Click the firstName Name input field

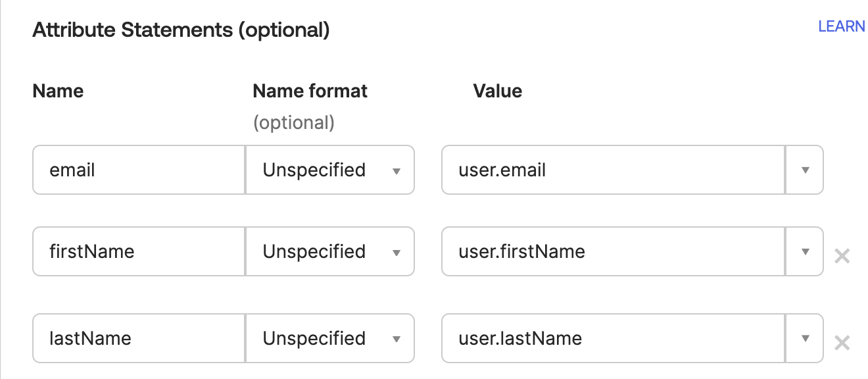coord(132,251)
